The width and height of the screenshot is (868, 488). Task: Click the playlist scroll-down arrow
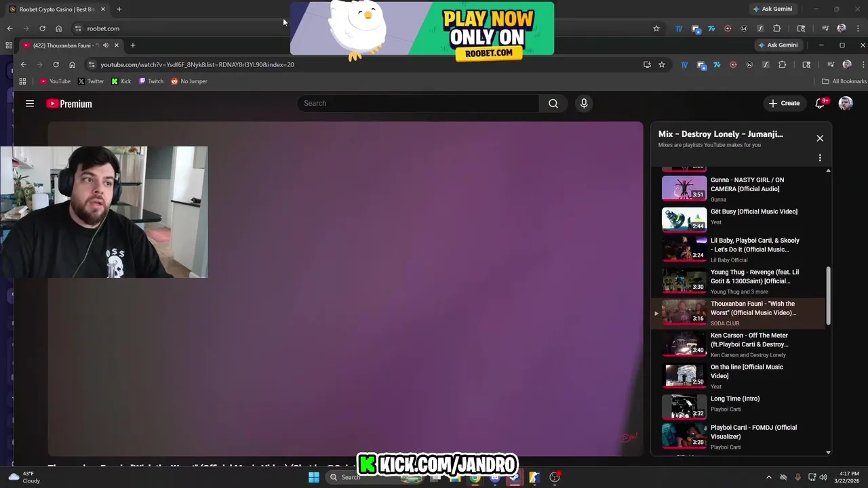828,452
